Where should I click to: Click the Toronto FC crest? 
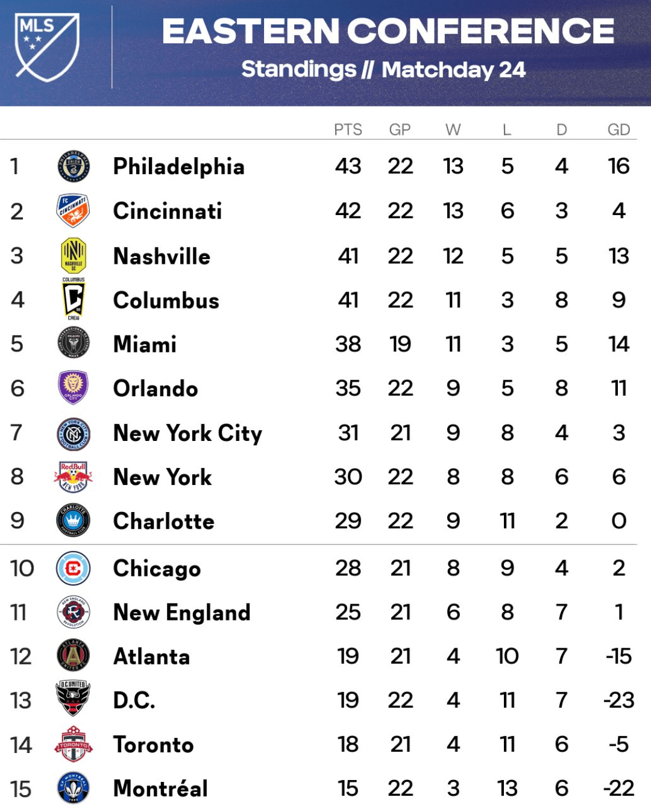click(x=74, y=744)
